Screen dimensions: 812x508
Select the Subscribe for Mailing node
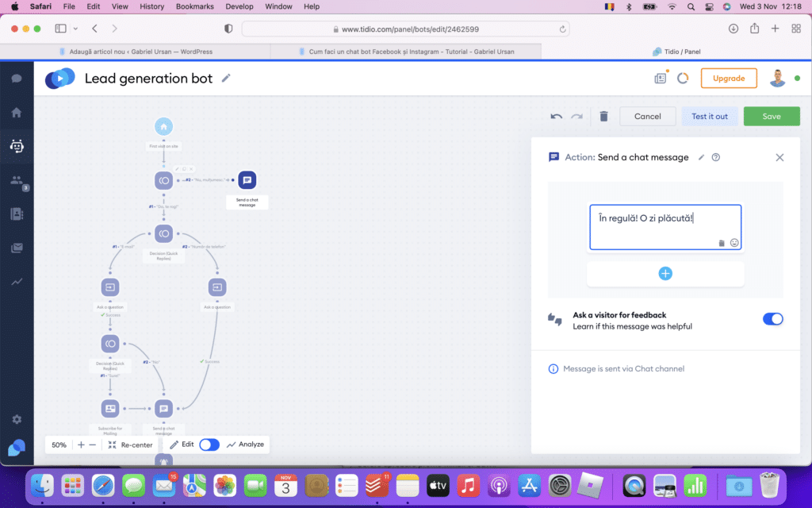pyautogui.click(x=109, y=409)
